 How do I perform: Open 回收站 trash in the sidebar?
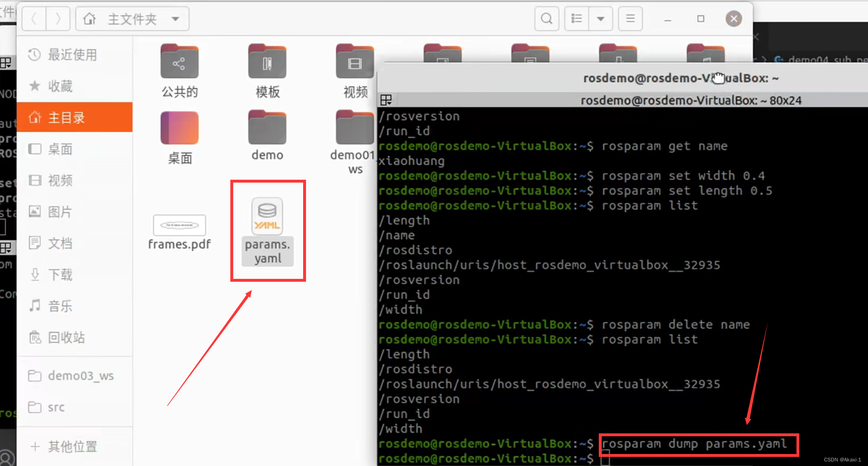click(66, 338)
